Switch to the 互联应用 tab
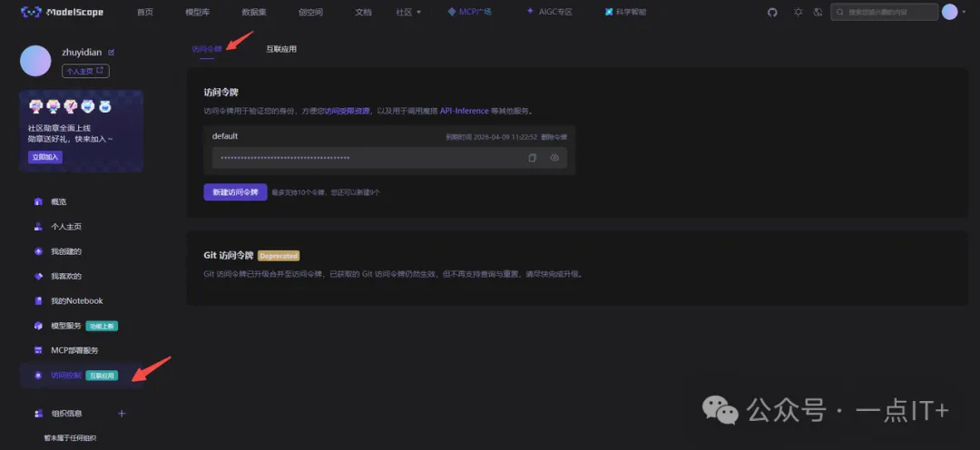Viewport: 980px width, 450px height. coord(281,49)
